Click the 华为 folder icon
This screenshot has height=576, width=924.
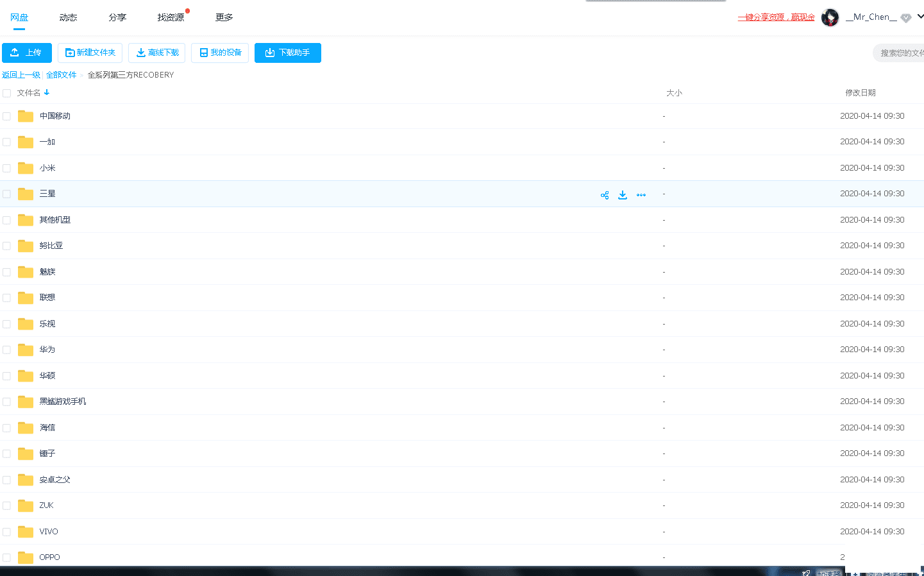26,350
